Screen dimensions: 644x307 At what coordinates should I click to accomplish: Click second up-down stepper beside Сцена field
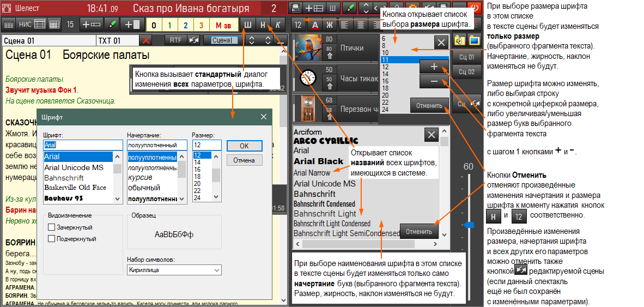268,40
